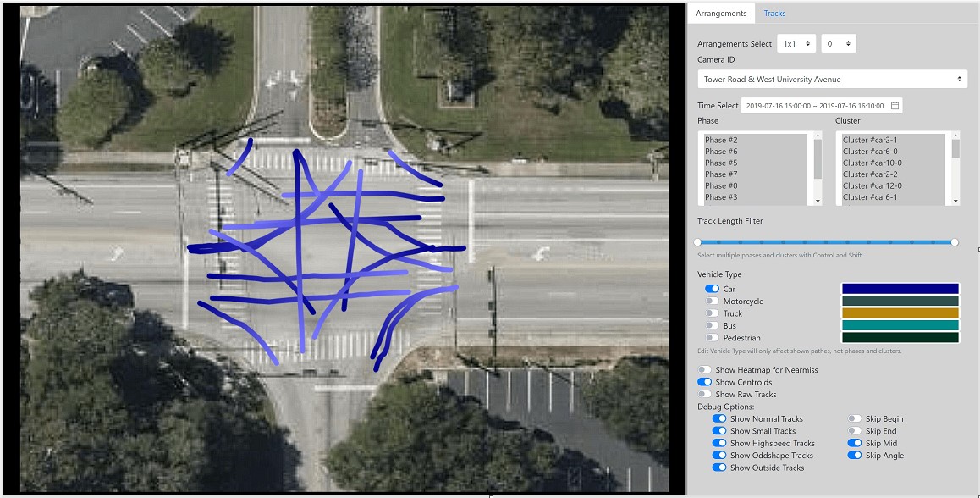Screen dimensions: 980x498
Task: Turn off Show Centroids
Action: point(704,382)
